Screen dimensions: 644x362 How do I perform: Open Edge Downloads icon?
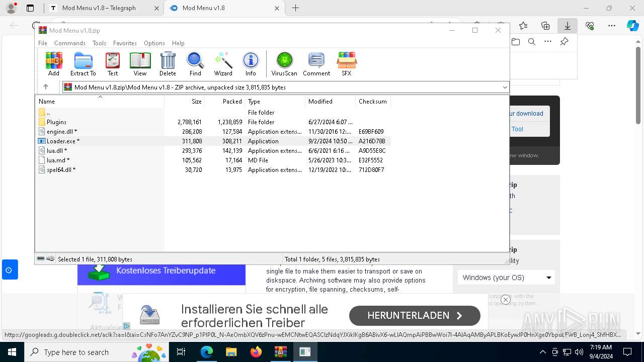tap(567, 26)
